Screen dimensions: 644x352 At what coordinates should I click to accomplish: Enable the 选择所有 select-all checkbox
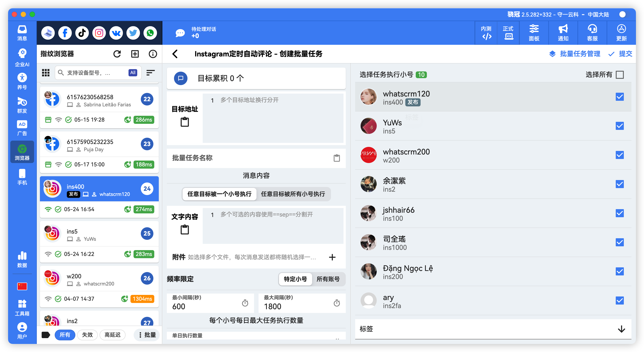(620, 74)
